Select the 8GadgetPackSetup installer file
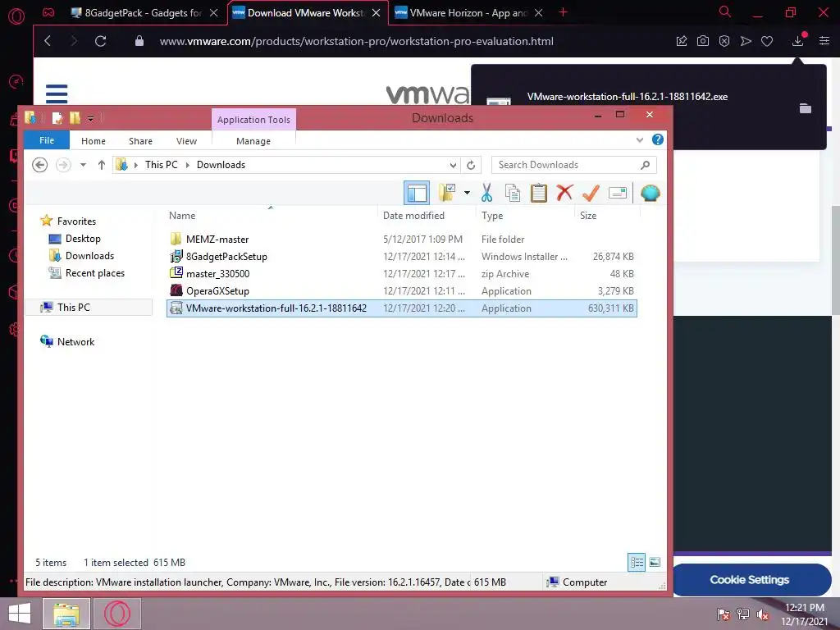840x630 pixels. click(226, 256)
